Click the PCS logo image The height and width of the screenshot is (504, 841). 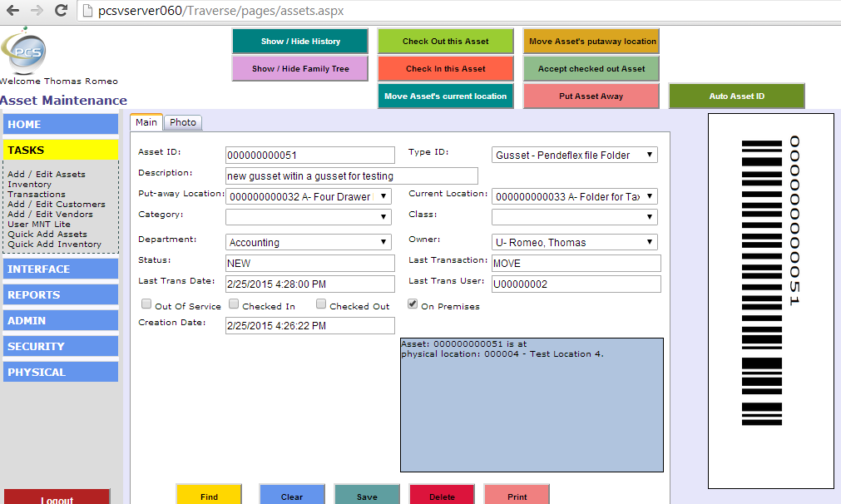coord(24,51)
